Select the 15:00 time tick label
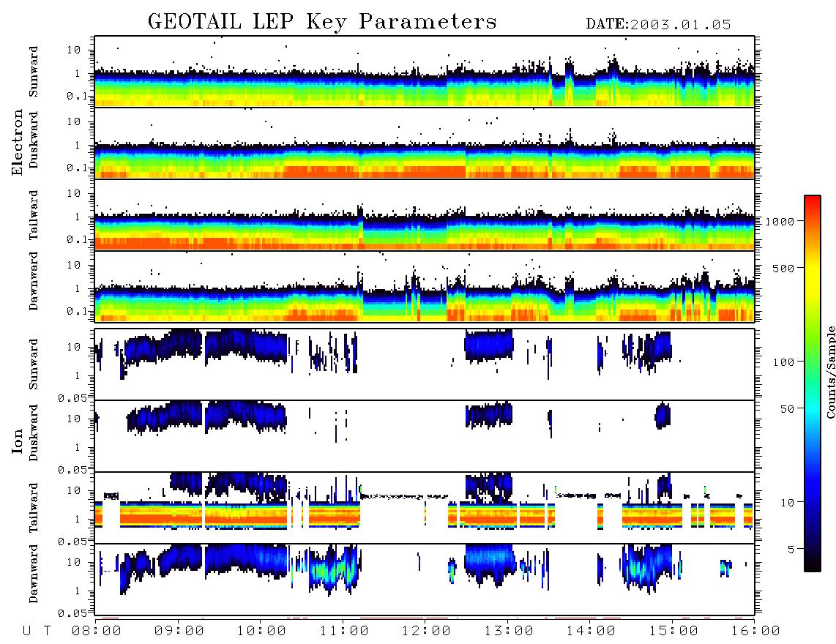Screen dimensions: 836x644 click(673, 631)
